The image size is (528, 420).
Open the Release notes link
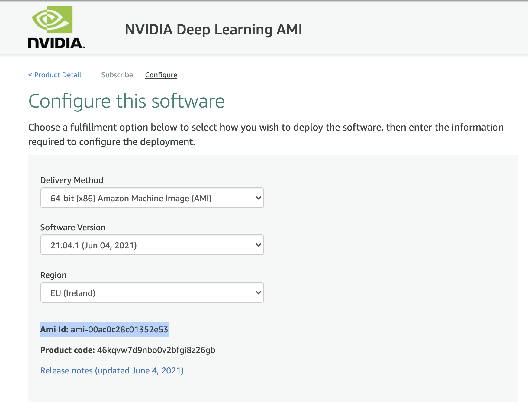(x=112, y=370)
